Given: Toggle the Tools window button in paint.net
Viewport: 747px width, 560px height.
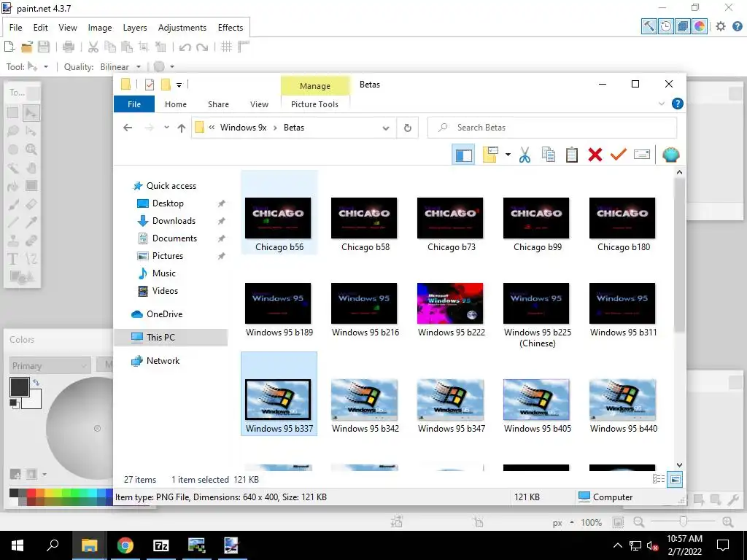Looking at the screenshot, I should (649, 26).
